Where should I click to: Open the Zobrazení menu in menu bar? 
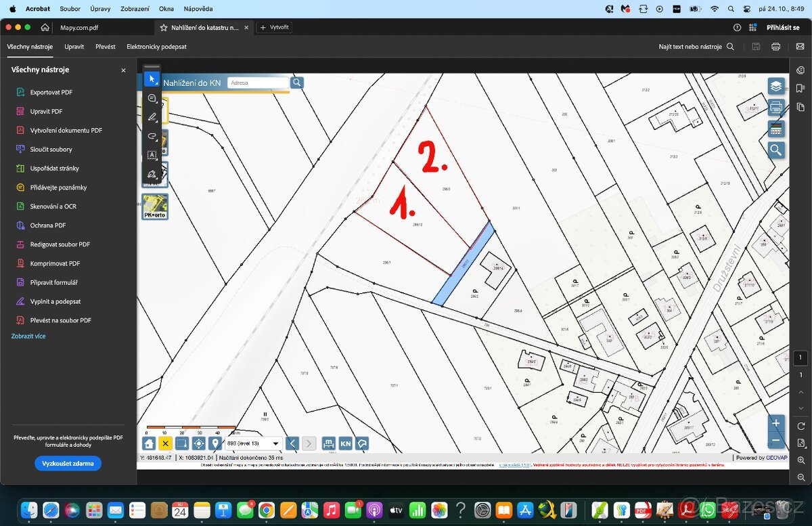pos(135,9)
